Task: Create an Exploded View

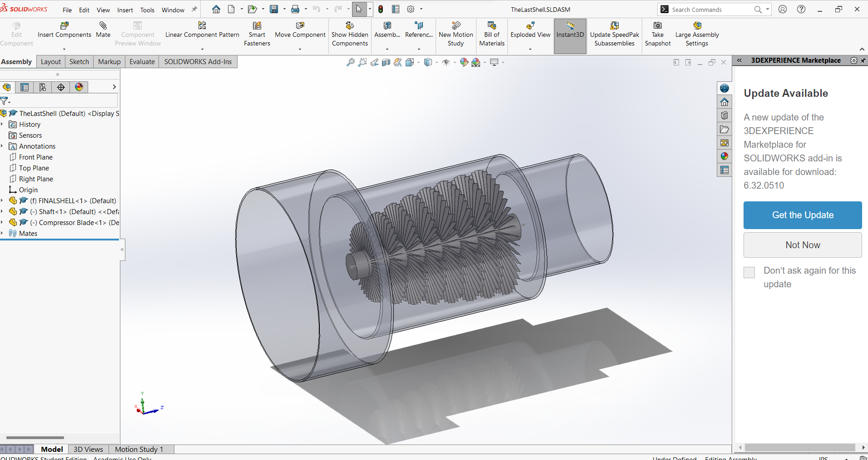Action: pyautogui.click(x=531, y=30)
